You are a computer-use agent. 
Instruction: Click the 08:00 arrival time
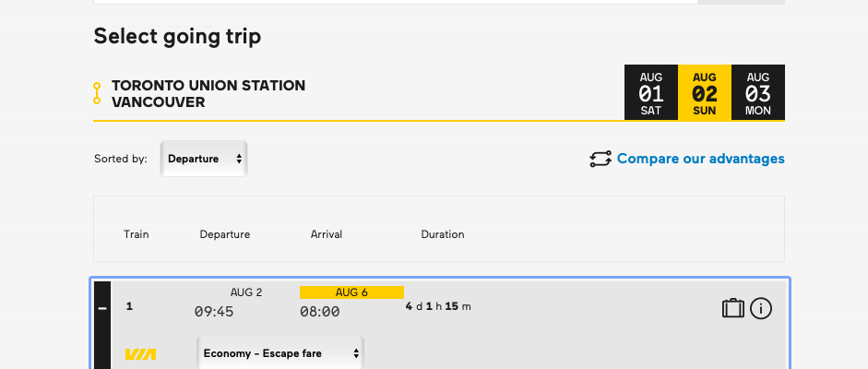(319, 312)
